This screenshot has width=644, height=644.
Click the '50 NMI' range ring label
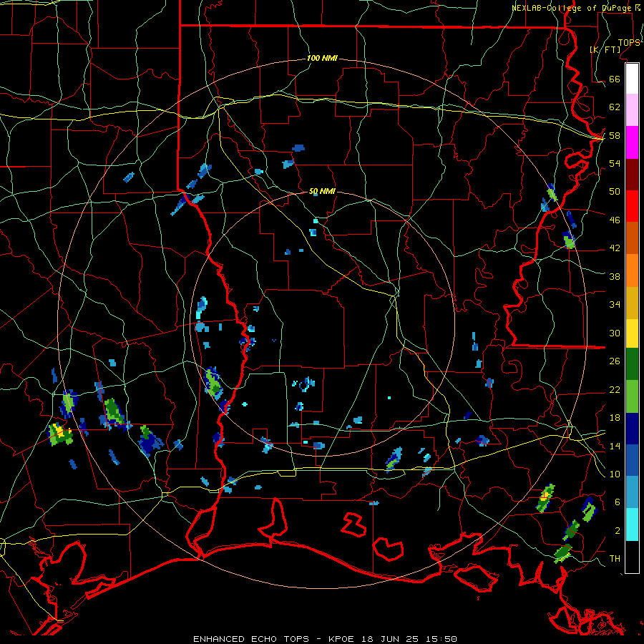(322, 191)
